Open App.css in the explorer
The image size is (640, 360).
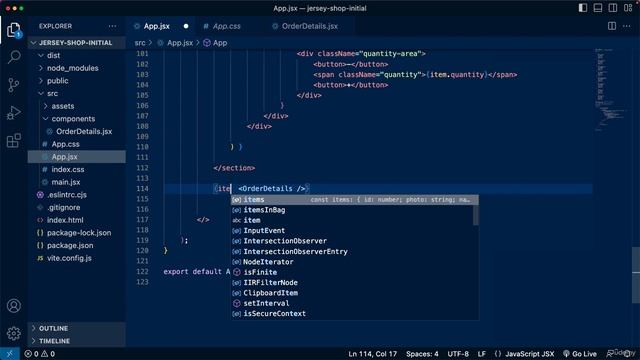pos(77,144)
